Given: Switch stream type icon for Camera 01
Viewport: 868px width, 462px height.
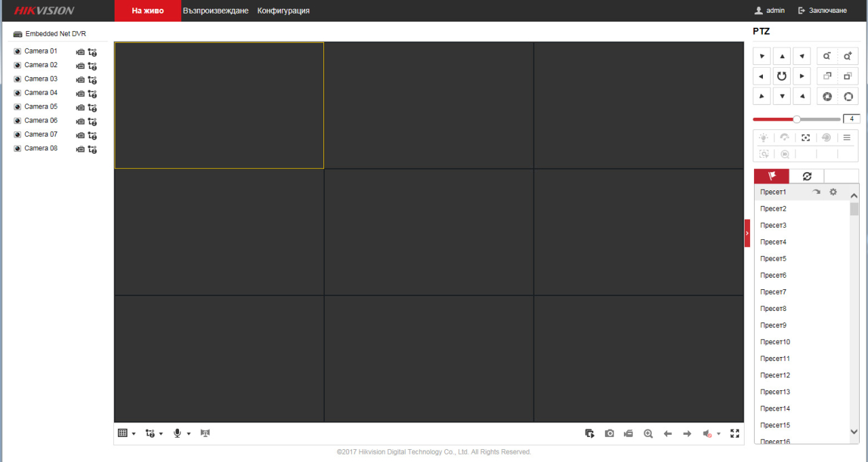Looking at the screenshot, I should pos(92,52).
